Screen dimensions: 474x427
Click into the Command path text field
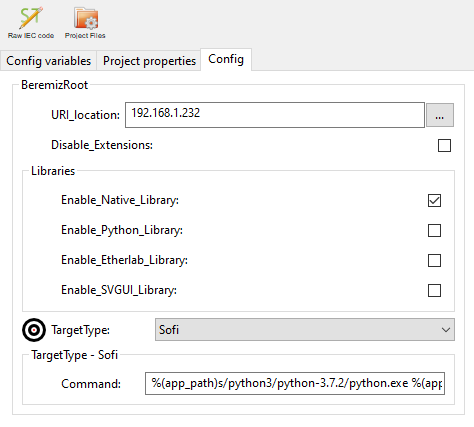coord(295,384)
